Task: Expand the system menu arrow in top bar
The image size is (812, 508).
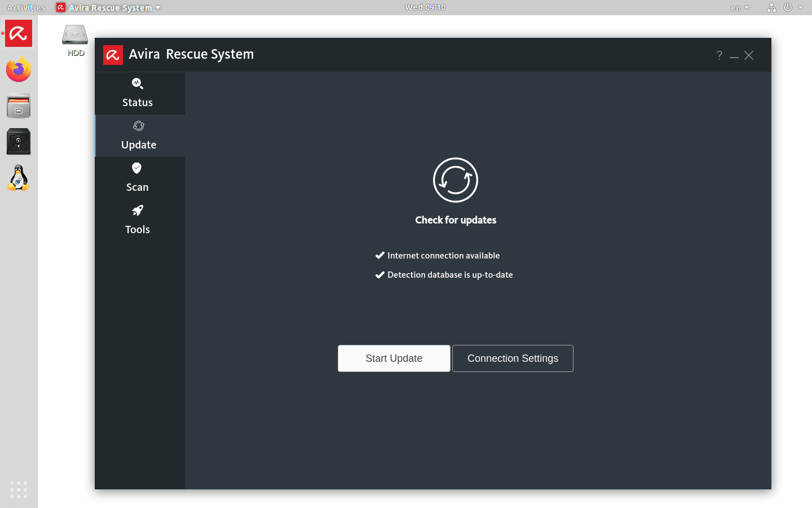Action: [801, 7]
